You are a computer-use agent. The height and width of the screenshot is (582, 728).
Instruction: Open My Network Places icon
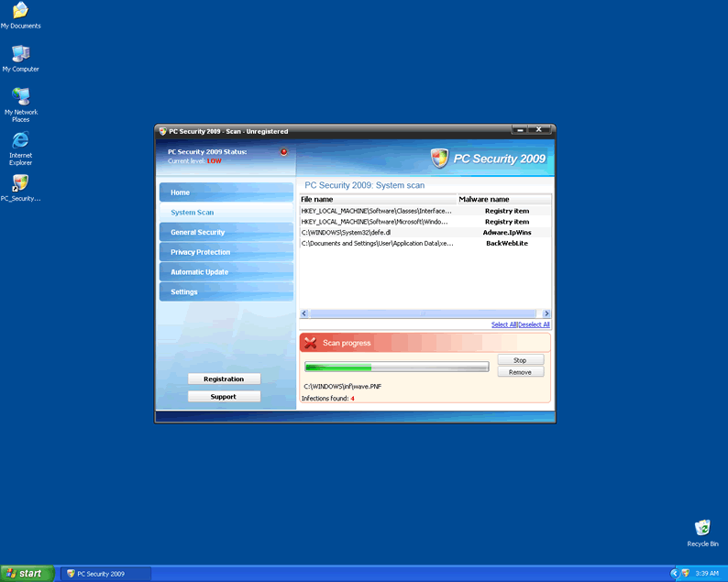coord(20,97)
